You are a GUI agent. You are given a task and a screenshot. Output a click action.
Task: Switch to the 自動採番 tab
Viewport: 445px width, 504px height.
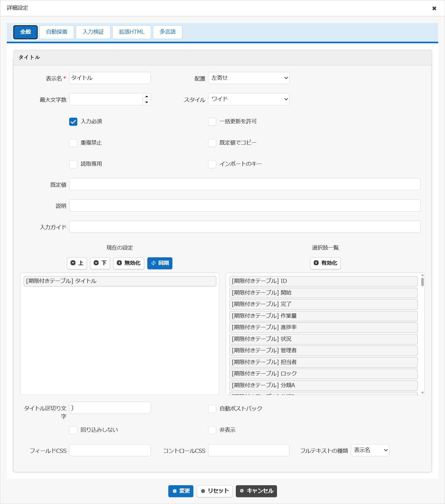tap(57, 32)
